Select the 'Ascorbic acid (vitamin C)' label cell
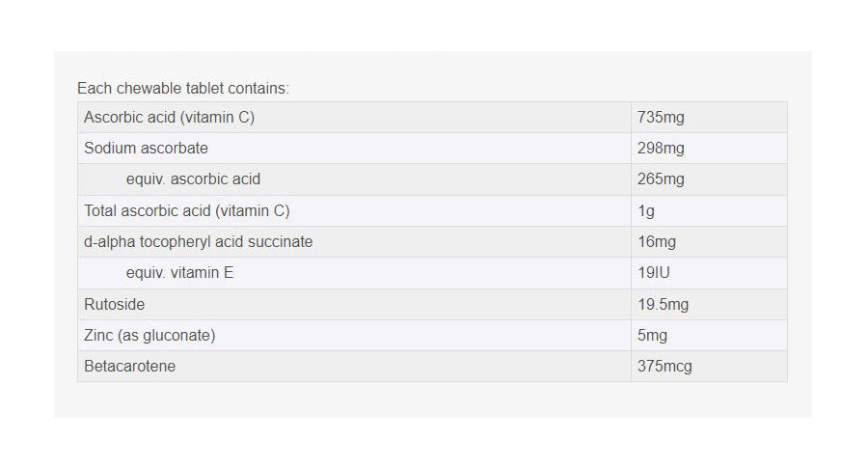This screenshot has height=467, width=868. 170,118
